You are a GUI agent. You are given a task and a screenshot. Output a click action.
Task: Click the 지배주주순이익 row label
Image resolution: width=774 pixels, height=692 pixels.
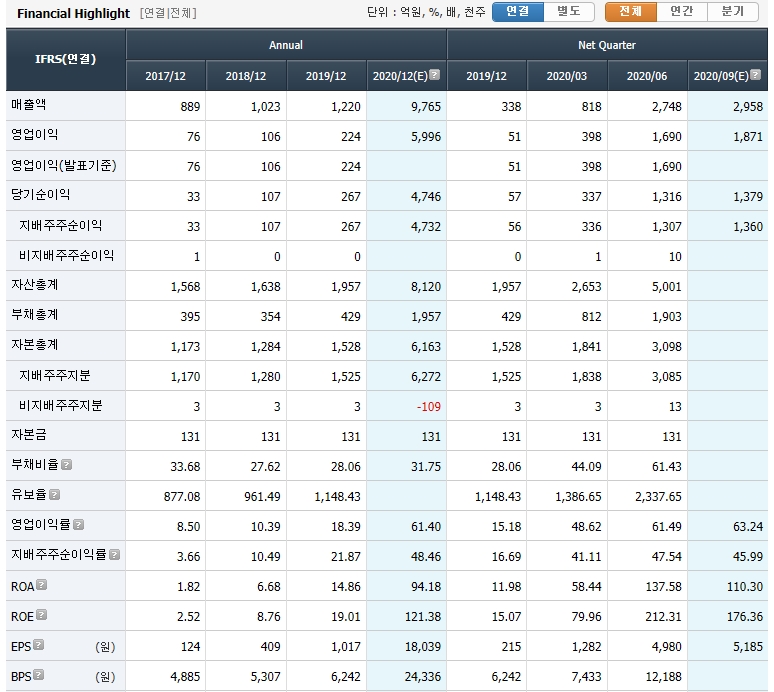[x=60, y=225]
